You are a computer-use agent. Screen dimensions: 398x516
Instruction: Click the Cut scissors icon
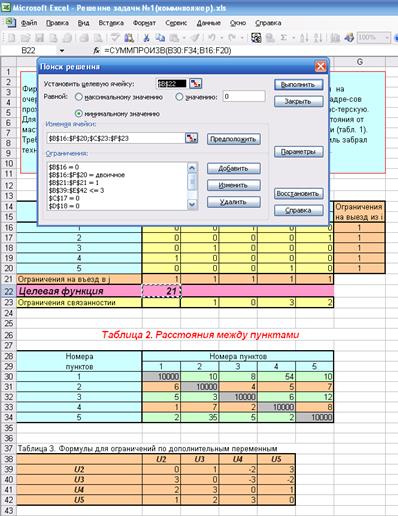coord(146,38)
